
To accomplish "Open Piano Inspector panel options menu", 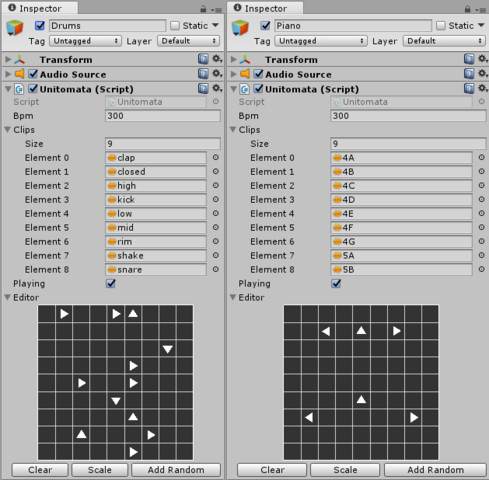I will tap(481, 10).
